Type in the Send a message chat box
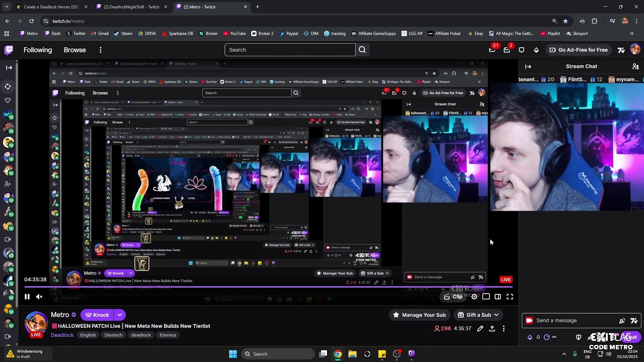Viewport: 644px width, 362px height. pyautogui.click(x=581, y=320)
